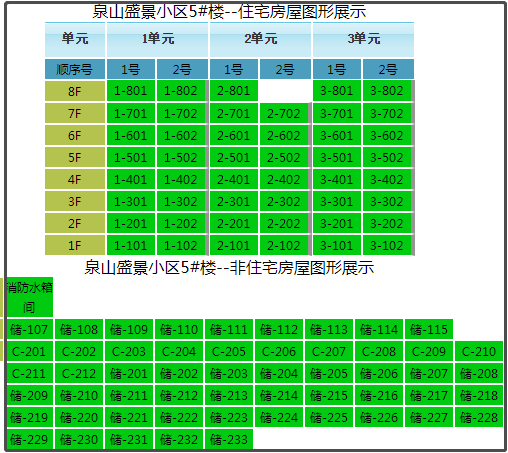Select unit 3-201
The image size is (508, 453).
pos(337,224)
